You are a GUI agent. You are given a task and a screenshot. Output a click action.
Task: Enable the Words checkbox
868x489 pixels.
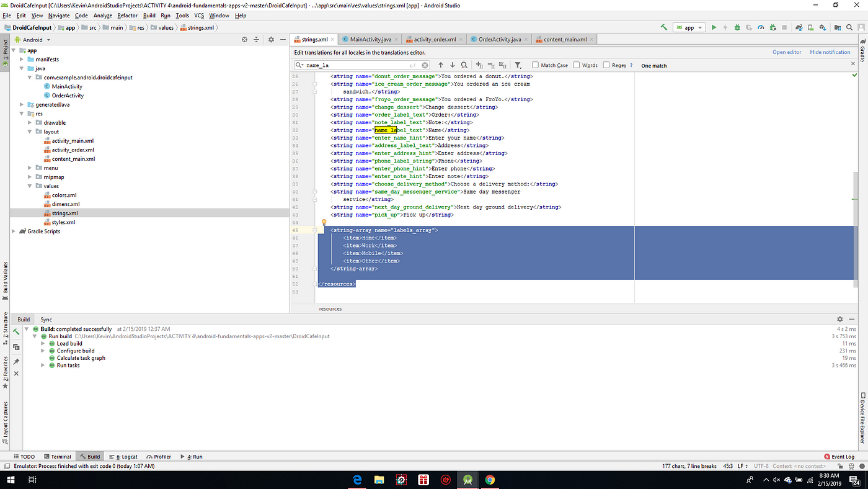(x=577, y=65)
